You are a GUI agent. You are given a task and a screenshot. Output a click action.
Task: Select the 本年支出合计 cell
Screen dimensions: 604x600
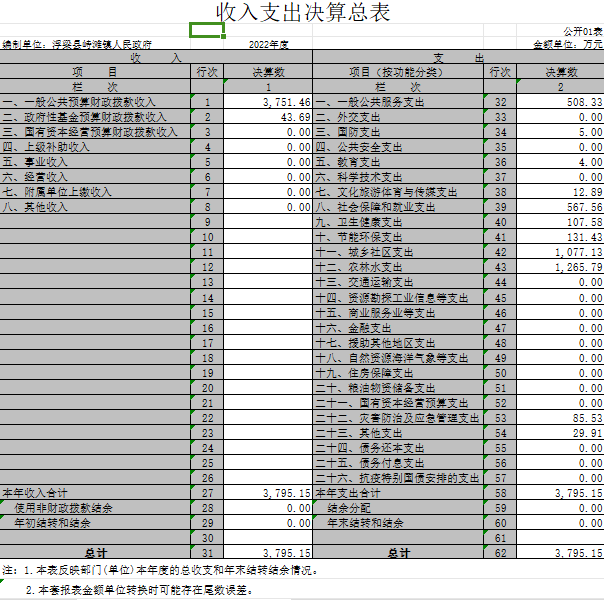[348, 493]
